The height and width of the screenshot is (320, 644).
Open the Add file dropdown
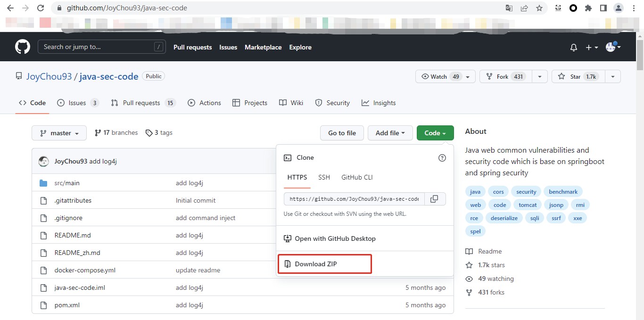point(390,133)
